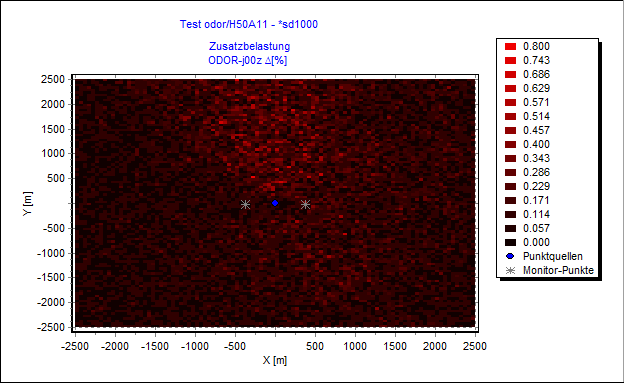Click the Monitor-Punkte asterisk icon in legend
The height and width of the screenshot is (383, 624).
tap(510, 270)
